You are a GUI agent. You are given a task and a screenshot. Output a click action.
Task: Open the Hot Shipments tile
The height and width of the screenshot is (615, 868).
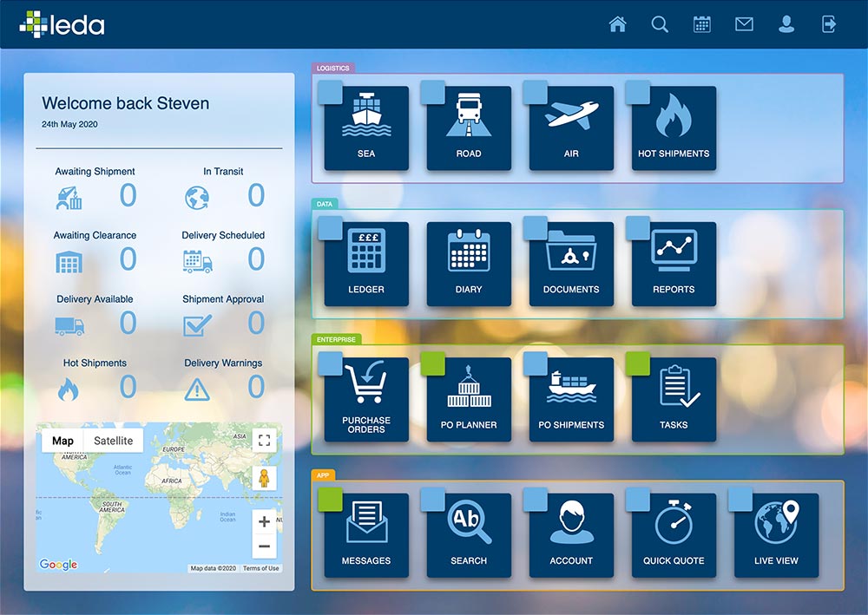click(674, 128)
